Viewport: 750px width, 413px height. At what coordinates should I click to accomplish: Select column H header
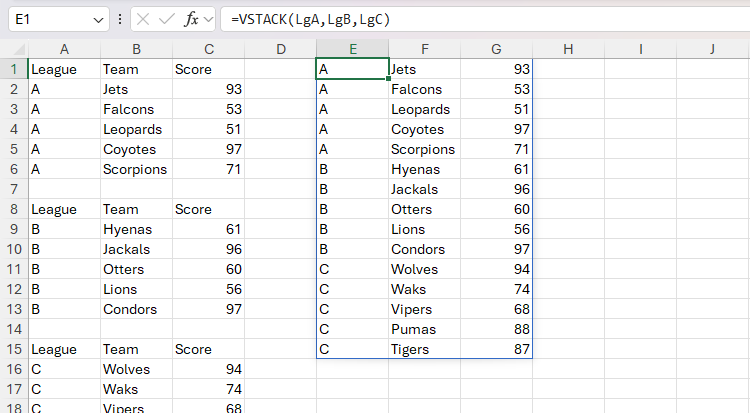[x=567, y=49]
